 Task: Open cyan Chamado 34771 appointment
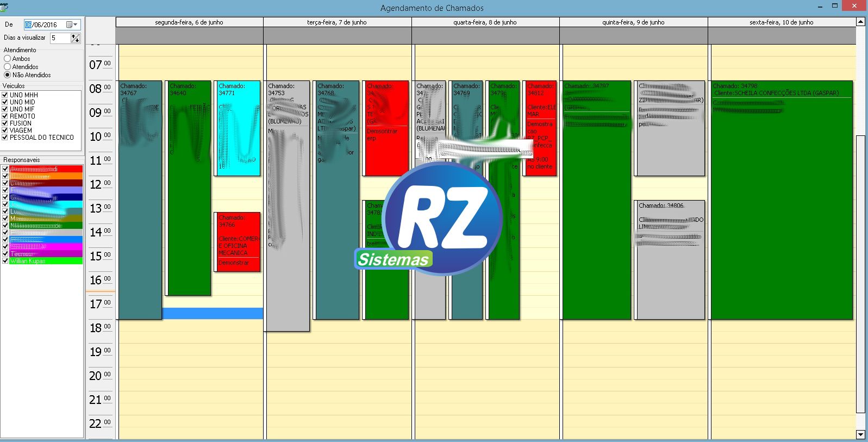click(238, 128)
